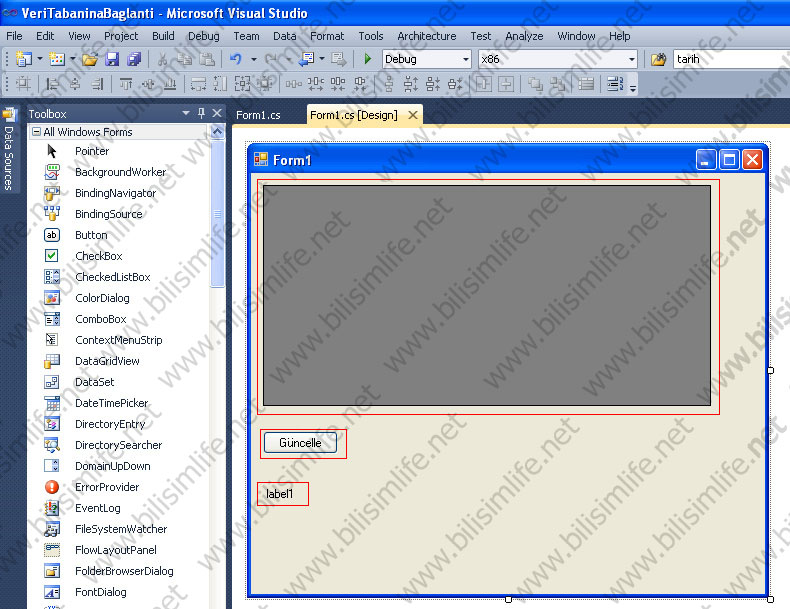
Task: Select FlowLayoutPanel in the Toolbox
Action: click(116, 550)
